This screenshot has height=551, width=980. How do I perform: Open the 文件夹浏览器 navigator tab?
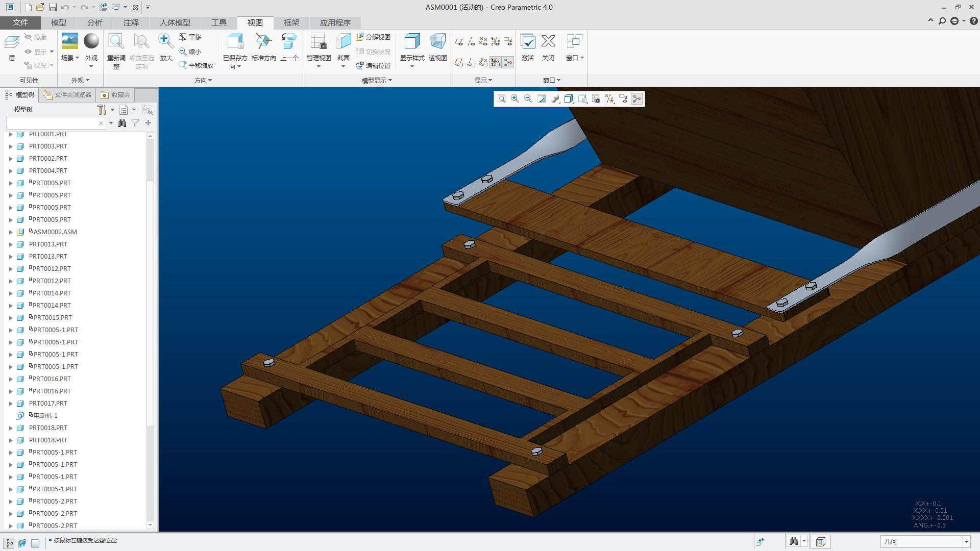[67, 95]
